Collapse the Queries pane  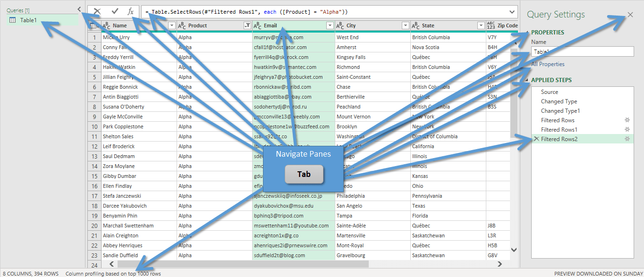[x=79, y=9]
